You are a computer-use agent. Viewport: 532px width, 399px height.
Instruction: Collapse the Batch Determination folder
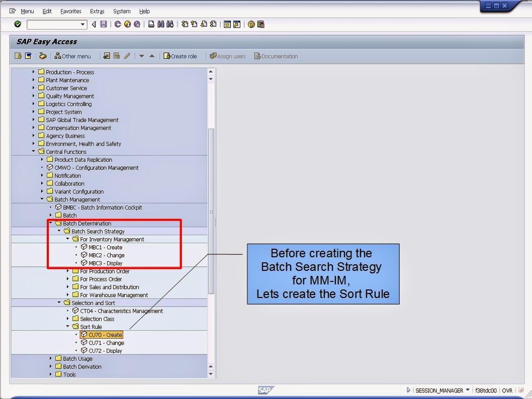[x=51, y=223]
